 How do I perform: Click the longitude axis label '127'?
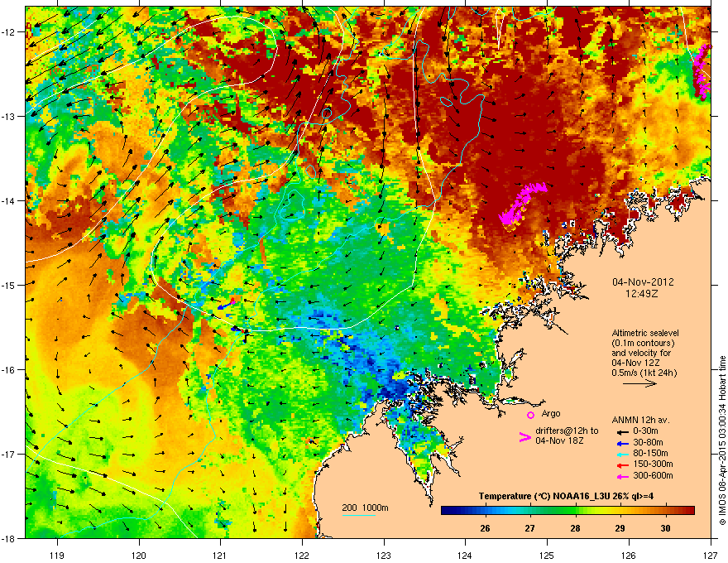coord(711,556)
